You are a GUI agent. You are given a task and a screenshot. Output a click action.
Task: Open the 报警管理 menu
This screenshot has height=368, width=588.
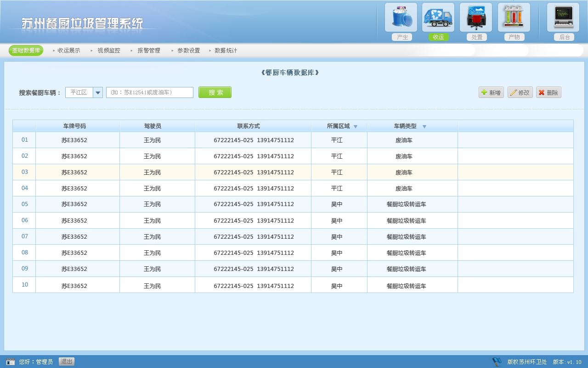(149, 51)
